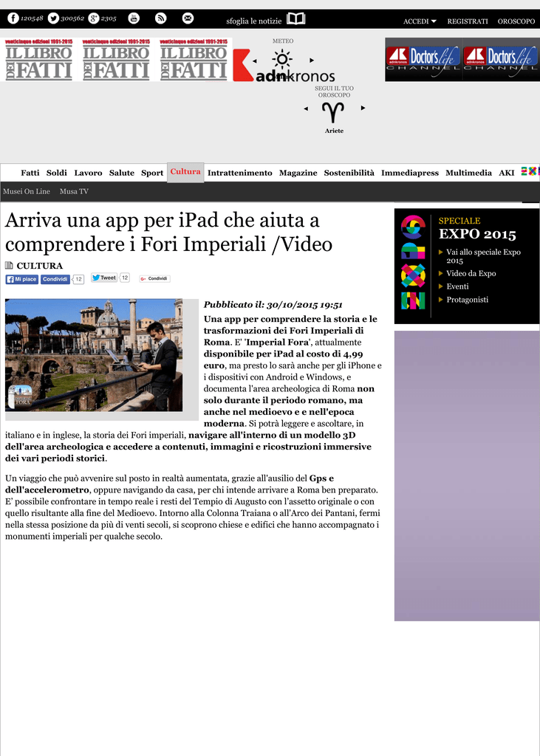Click the Expo logo in navigation bar

pos(530,171)
